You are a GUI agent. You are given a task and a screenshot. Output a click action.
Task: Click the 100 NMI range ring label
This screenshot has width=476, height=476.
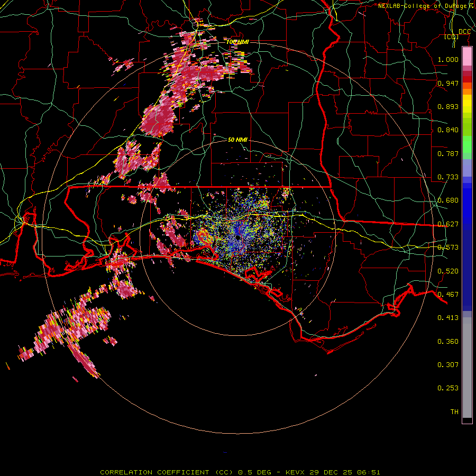(237, 42)
